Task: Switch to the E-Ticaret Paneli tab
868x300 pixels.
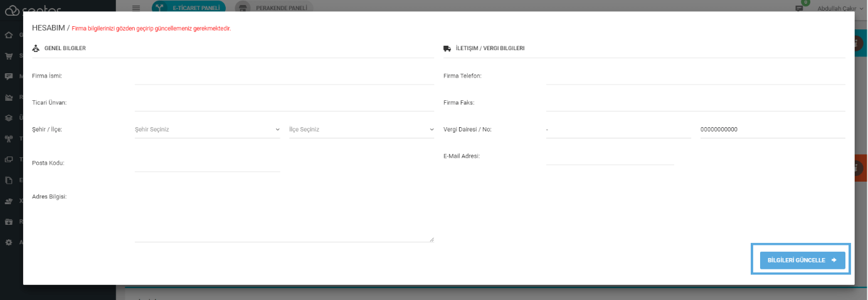Action: (x=189, y=8)
